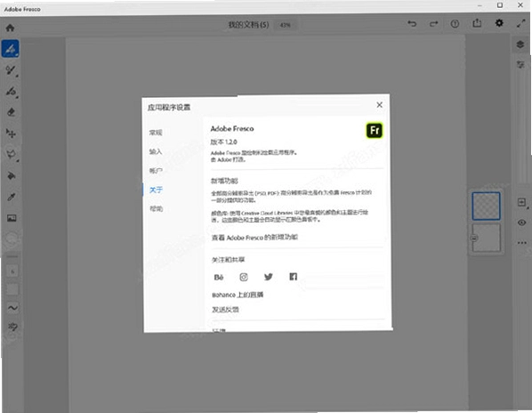532x413 pixels.
Task: Click the 版本 1.2.0 text
Action: point(223,142)
